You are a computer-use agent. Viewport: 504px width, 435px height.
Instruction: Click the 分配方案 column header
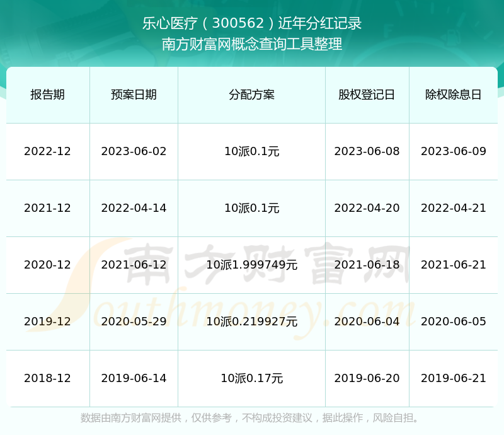[251, 95]
